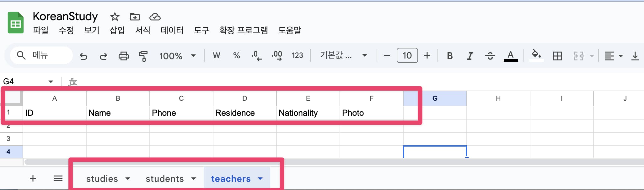Print the spreadsheet with printer icon
Screen dimensions: 644x190
click(x=123, y=56)
